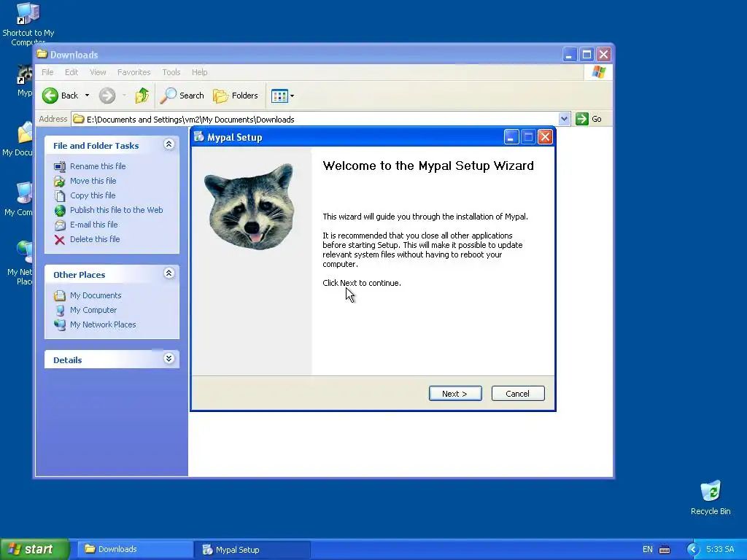This screenshot has width=747, height=560.
Task: Click the Copy this file icon
Action: 60,195
